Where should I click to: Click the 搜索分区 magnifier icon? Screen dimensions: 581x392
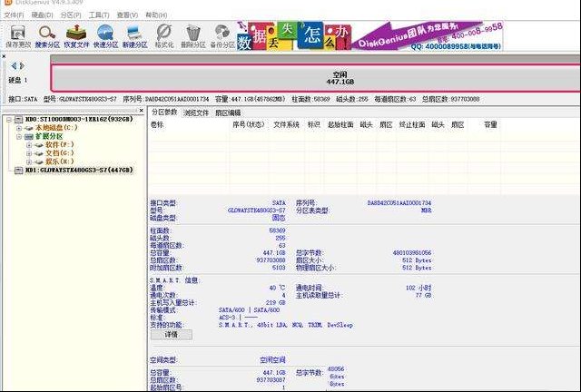[x=47, y=33]
